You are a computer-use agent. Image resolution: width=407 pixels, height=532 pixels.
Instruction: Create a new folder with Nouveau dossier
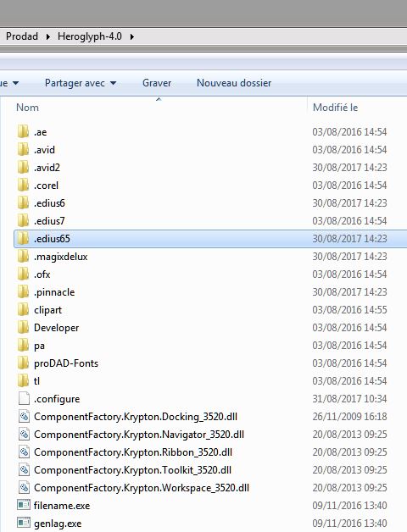pos(234,83)
